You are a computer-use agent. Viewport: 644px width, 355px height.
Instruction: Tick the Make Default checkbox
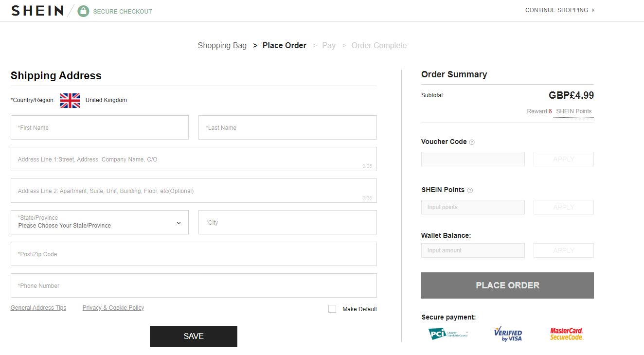point(332,309)
